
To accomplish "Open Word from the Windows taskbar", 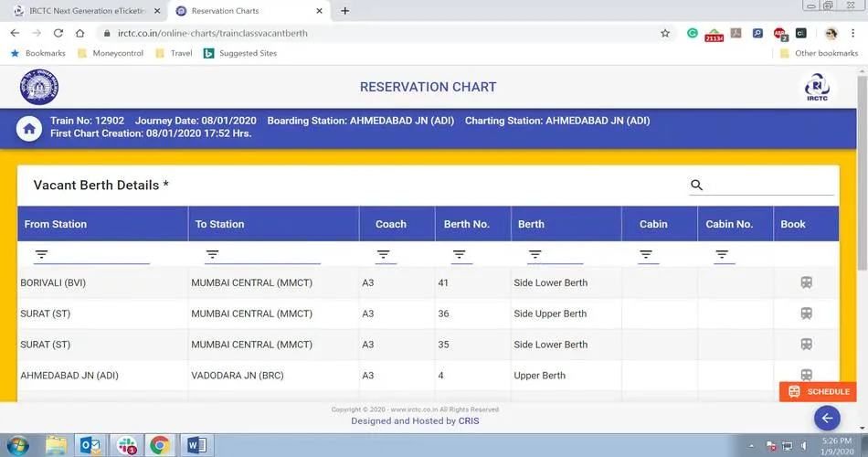I will pos(196,445).
